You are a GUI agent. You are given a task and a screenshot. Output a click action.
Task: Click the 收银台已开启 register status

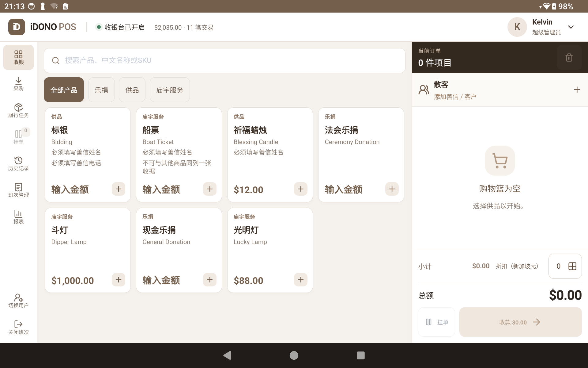(120, 27)
